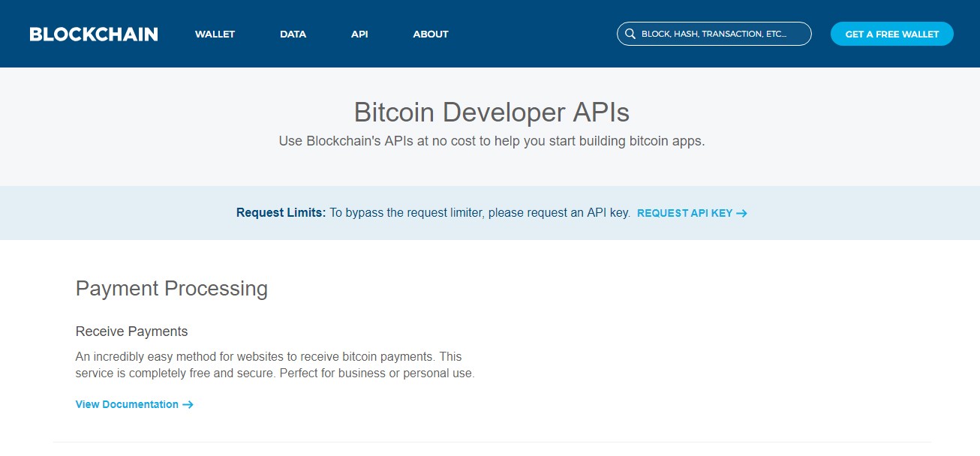This screenshot has height=456, width=980.
Task: Click the text line 'service is completely free and secure'
Action: pos(275,373)
